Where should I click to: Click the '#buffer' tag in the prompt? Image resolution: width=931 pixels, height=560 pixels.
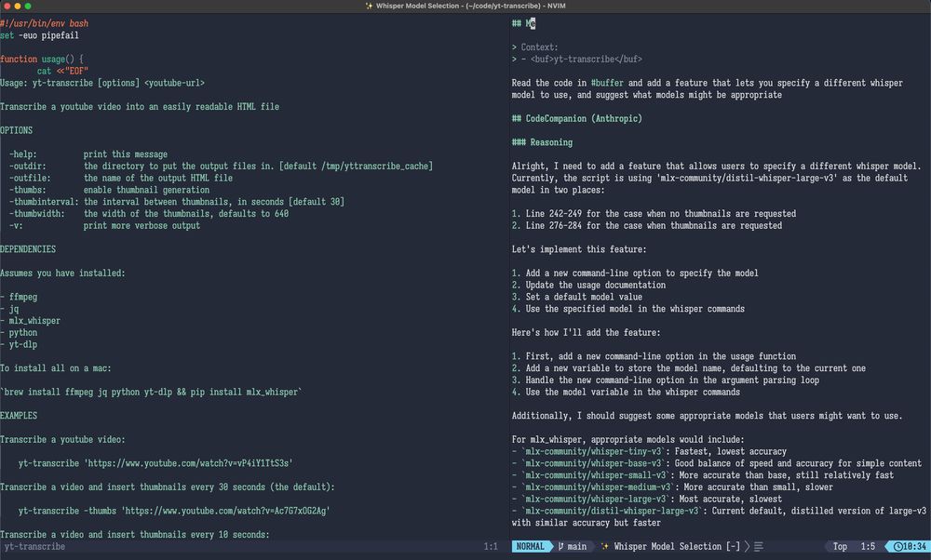[607, 83]
